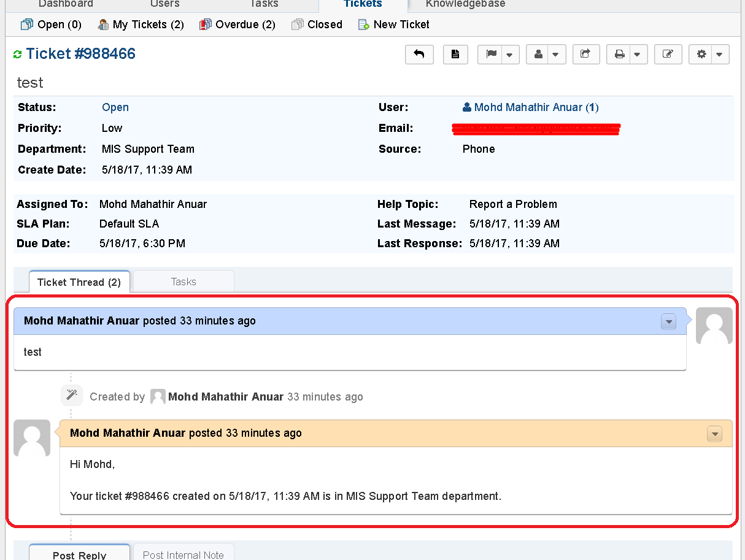
Task: Click the print ticket icon
Action: coord(620,54)
